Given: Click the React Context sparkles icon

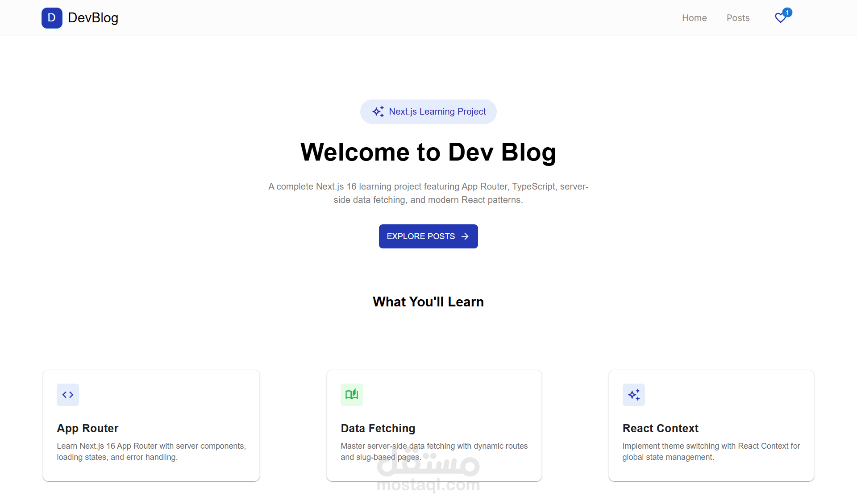Looking at the screenshot, I should tap(634, 395).
